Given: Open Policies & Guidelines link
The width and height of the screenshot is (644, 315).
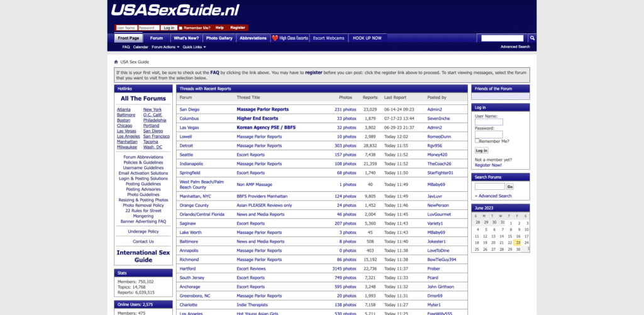Looking at the screenshot, I should (143, 163).
